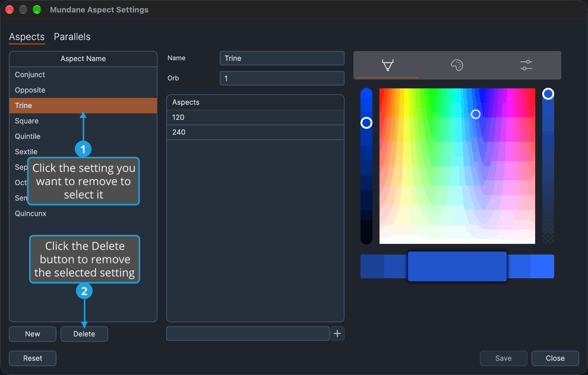This screenshot has width=588, height=375.
Task: Pick the darkest blue swatch on left
Action: tap(372, 266)
